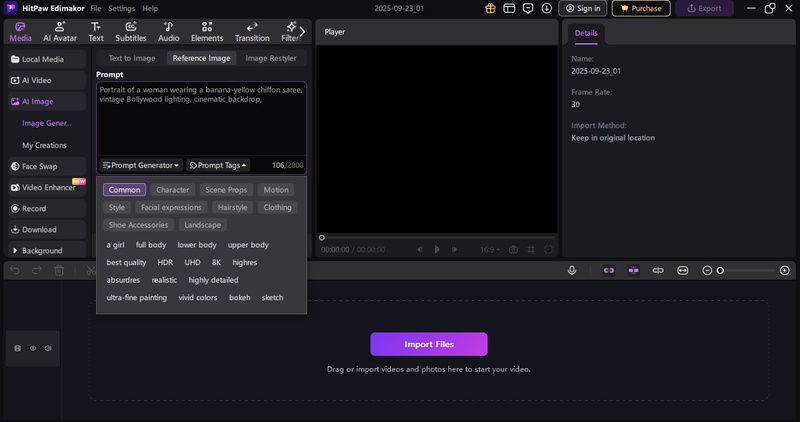Click the Sign in button
This screenshot has height=422, width=800.
click(583, 8)
